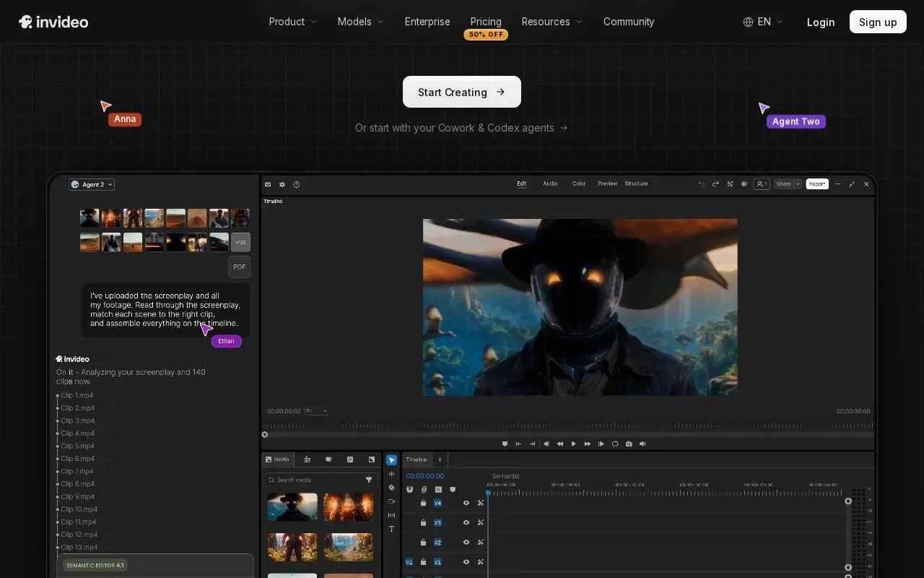Click the link clip icon beside the magnet
Image resolution: width=924 pixels, height=578 pixels.
[424, 490]
